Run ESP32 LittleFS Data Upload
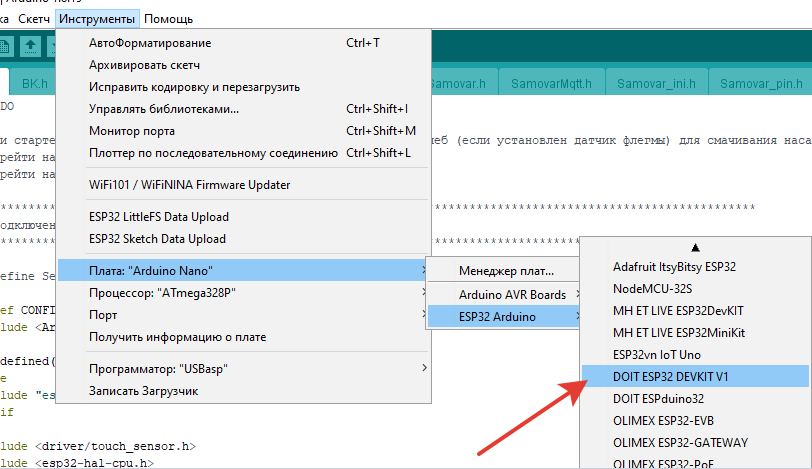 (243, 217)
